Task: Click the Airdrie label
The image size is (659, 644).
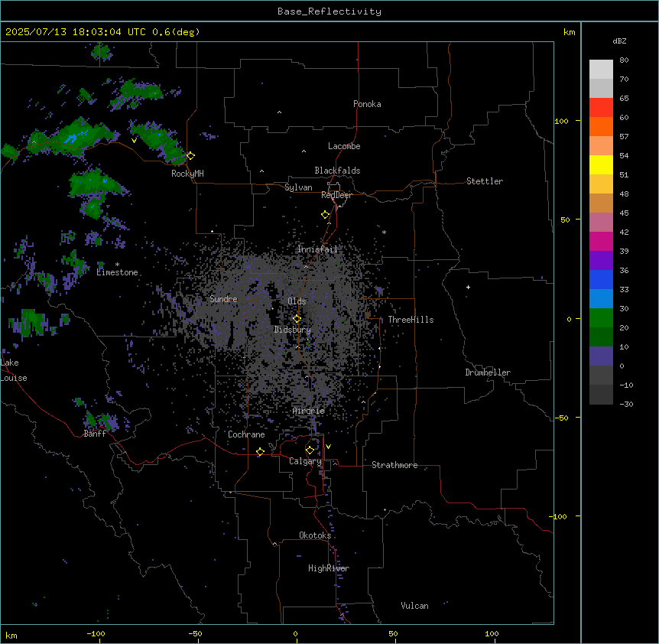Action: [309, 411]
